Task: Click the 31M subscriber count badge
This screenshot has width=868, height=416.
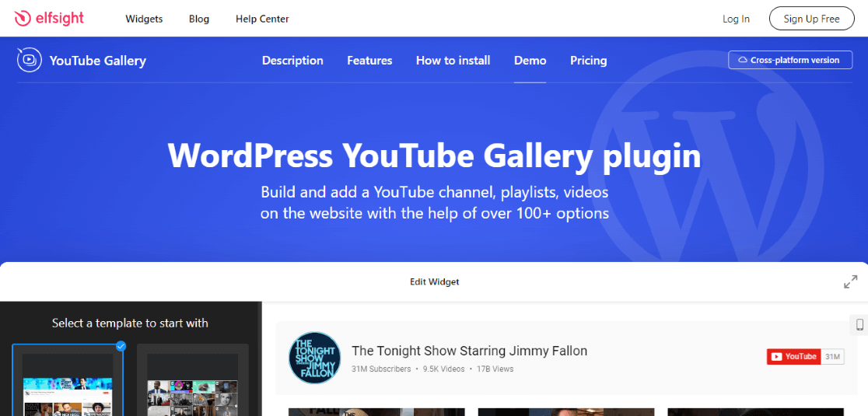Action: [x=832, y=357]
